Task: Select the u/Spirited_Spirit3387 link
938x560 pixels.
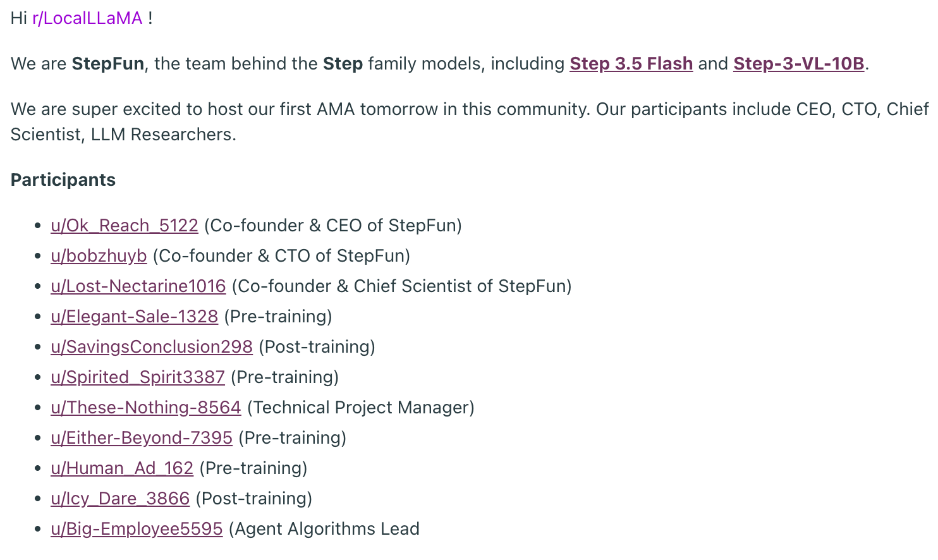Action: 138,377
